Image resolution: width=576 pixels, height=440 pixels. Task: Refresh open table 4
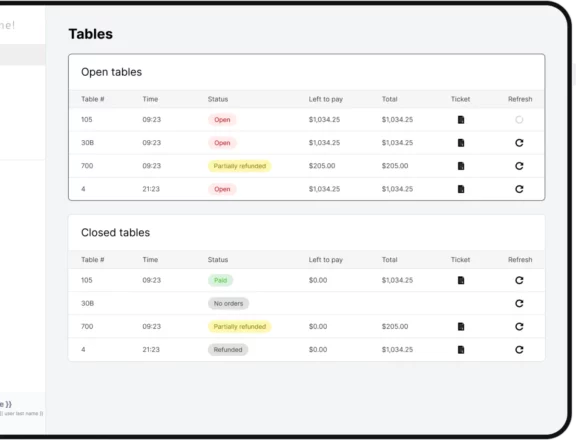pyautogui.click(x=519, y=189)
